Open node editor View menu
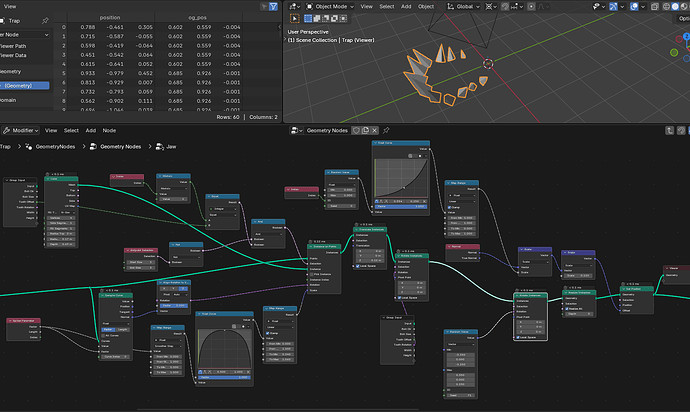Viewport: 690px width, 412px height. tap(51, 130)
